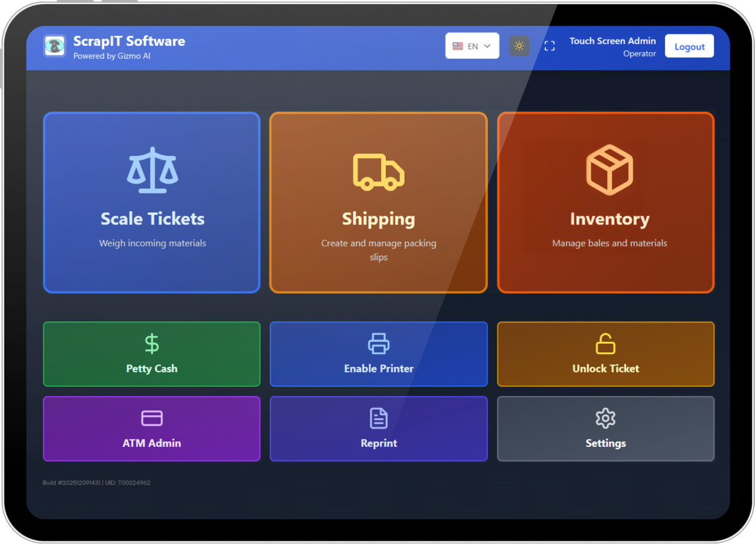Screen dimensions: 756x544
Task: Click the Enable Printer printer icon
Action: tap(378, 342)
